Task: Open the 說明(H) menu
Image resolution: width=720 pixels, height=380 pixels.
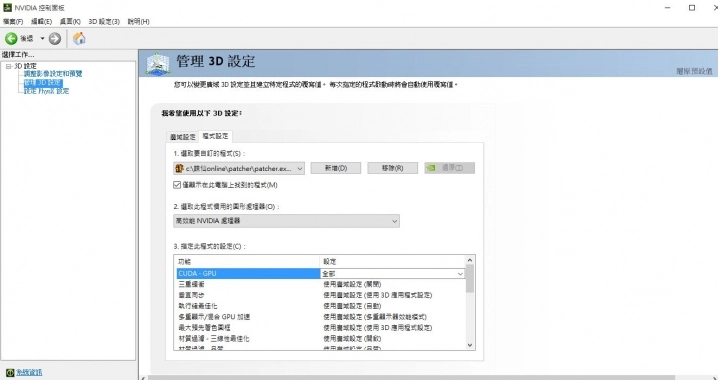Action: (138, 22)
